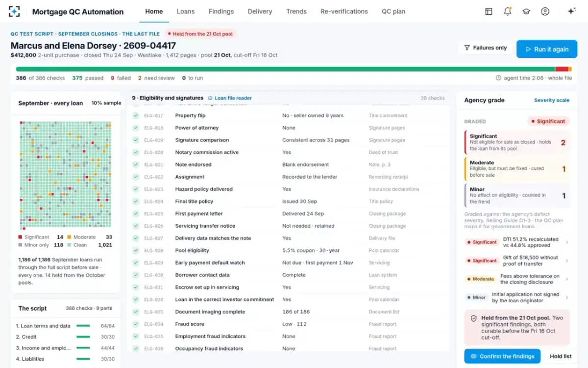The width and height of the screenshot is (588, 368).
Task: Open script part 3. Income and employment
Action: coord(65,348)
